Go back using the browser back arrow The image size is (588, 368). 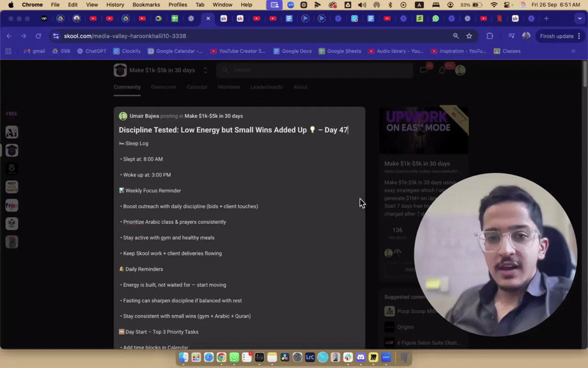tap(9, 36)
